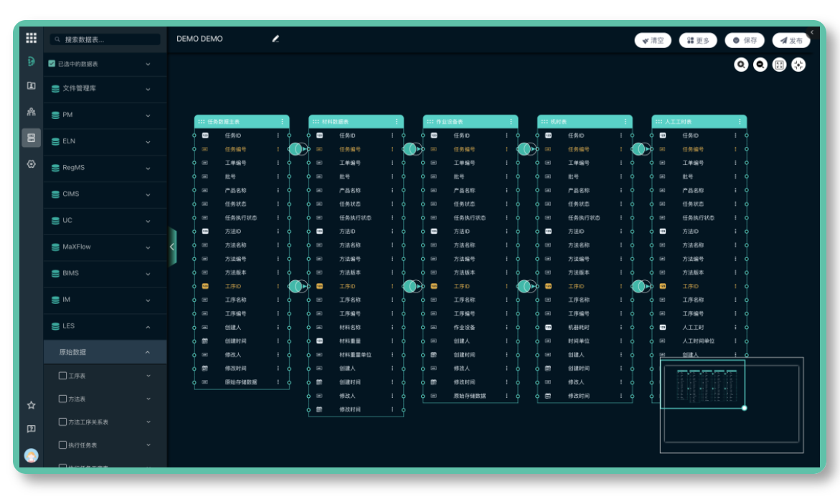This screenshot has width=840, height=504.
Task: Click the 发布 publish button
Action: pyautogui.click(x=791, y=41)
